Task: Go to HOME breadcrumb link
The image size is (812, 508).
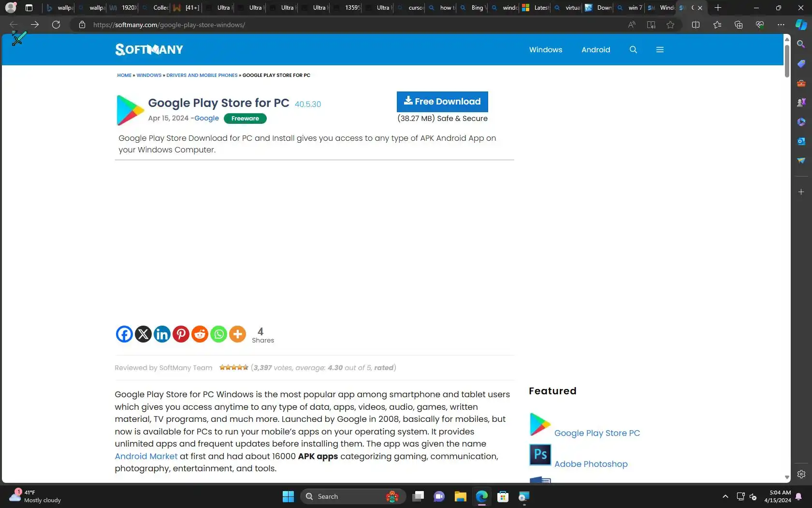Action: [124, 75]
